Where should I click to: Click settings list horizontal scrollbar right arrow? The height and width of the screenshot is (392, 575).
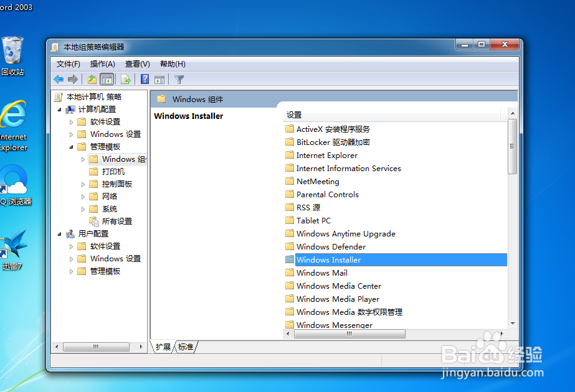click(x=502, y=334)
